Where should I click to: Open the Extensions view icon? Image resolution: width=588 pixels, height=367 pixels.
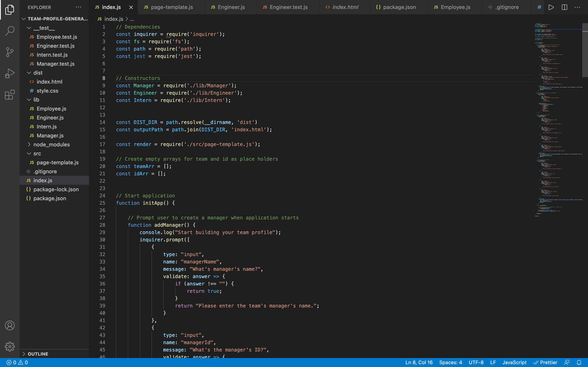tap(10, 95)
